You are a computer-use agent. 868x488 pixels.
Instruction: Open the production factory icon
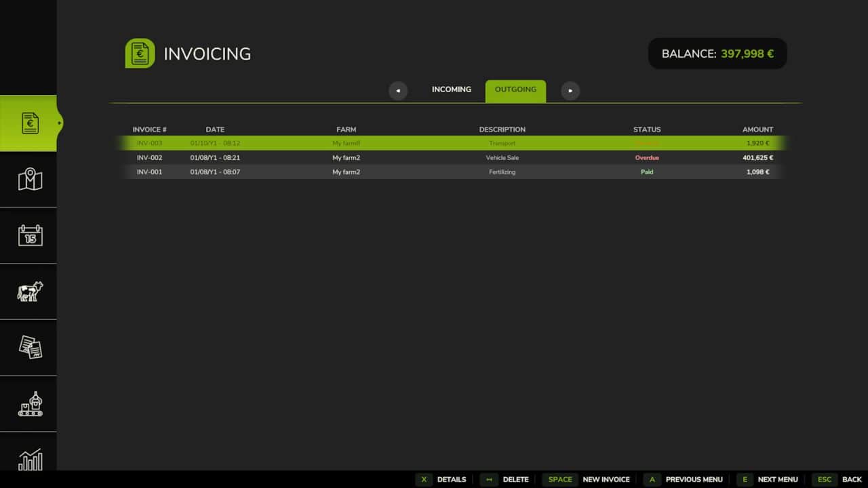click(x=30, y=404)
